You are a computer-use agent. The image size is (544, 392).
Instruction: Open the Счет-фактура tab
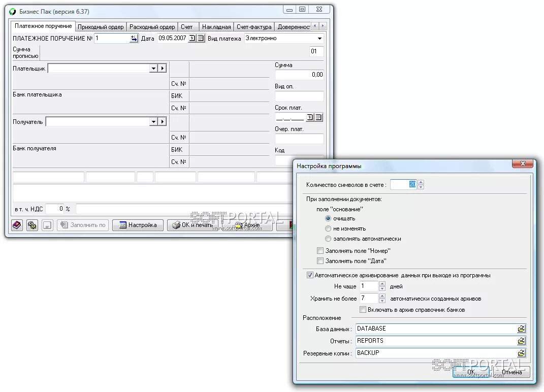click(x=254, y=27)
